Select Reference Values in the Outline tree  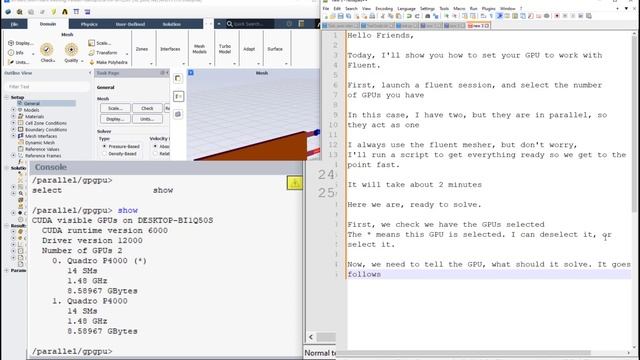point(42,149)
